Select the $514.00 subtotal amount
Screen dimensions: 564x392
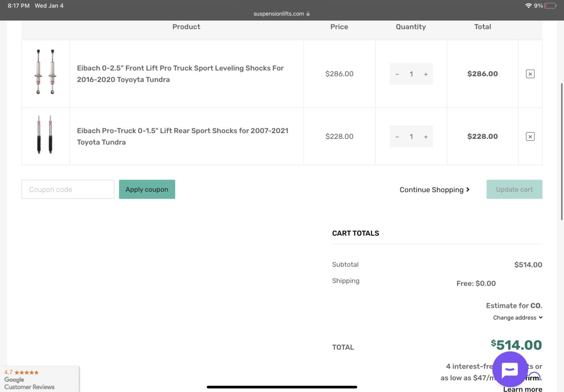(x=528, y=265)
